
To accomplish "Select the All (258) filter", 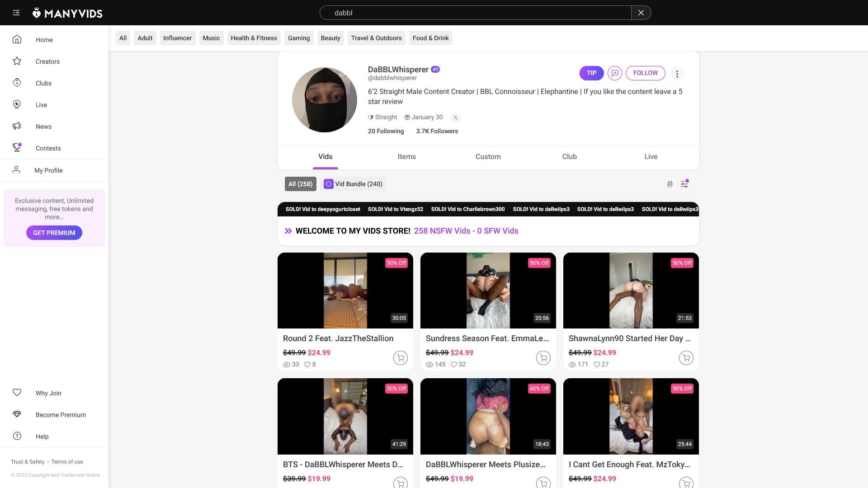I will (x=301, y=184).
